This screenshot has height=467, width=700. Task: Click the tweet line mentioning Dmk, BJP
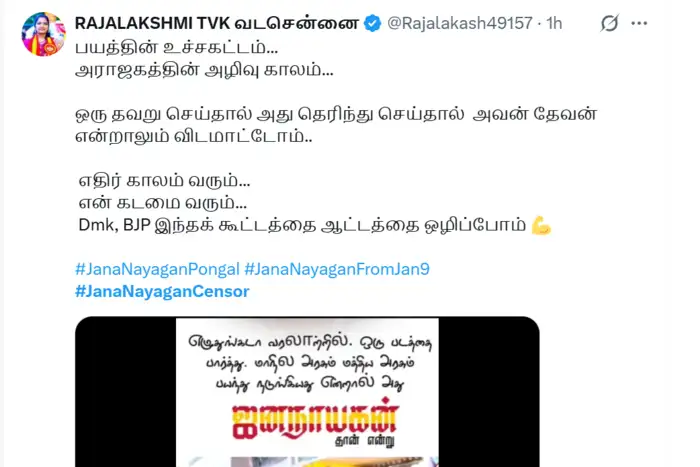coord(315,225)
